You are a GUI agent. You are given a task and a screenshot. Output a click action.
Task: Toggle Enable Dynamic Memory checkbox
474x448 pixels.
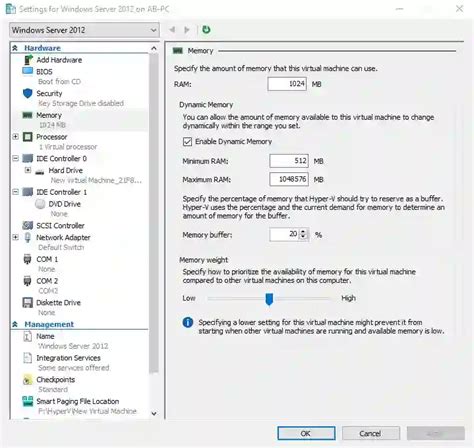click(187, 142)
